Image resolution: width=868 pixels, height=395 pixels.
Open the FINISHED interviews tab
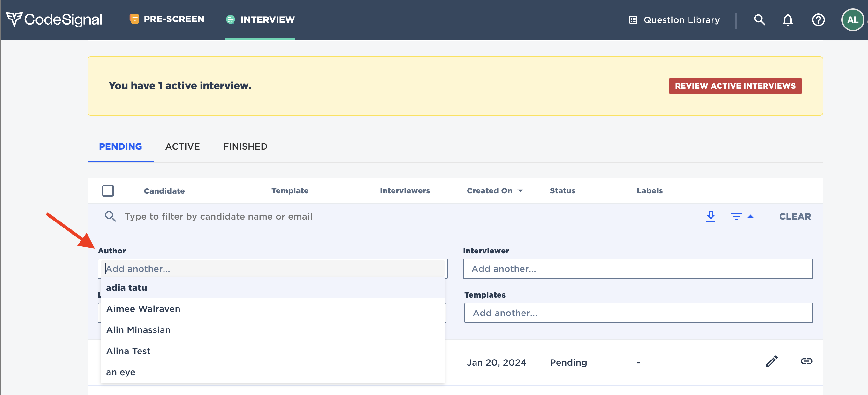245,146
